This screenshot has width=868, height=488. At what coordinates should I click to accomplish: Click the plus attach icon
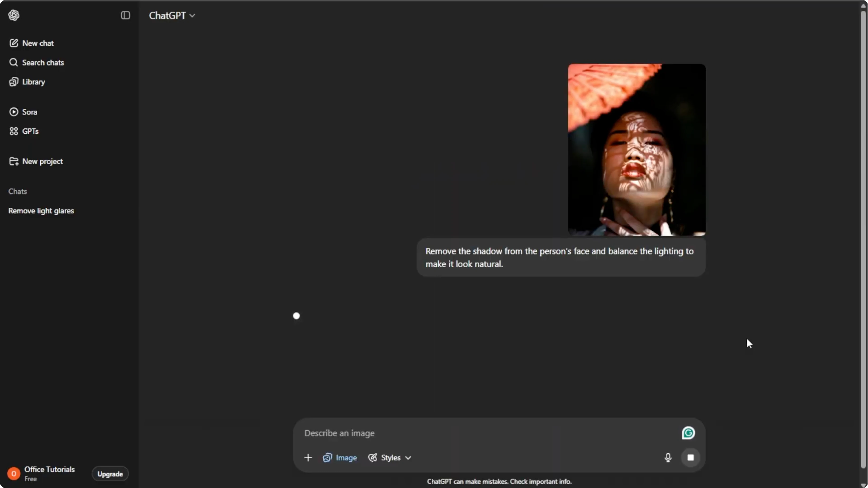308,458
